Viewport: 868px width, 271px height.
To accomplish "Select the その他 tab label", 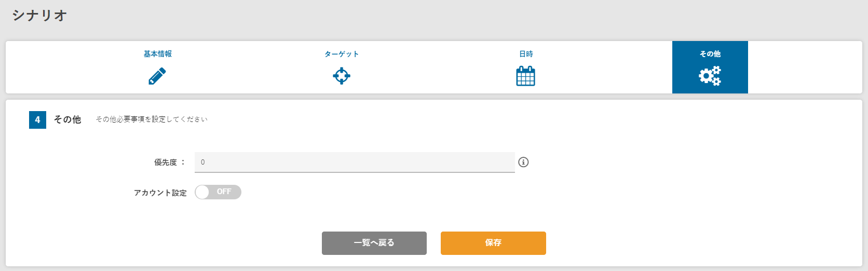I will point(710,54).
